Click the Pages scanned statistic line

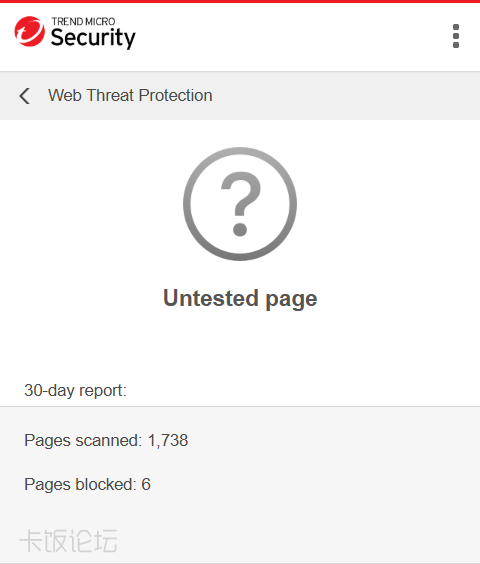[x=106, y=441]
